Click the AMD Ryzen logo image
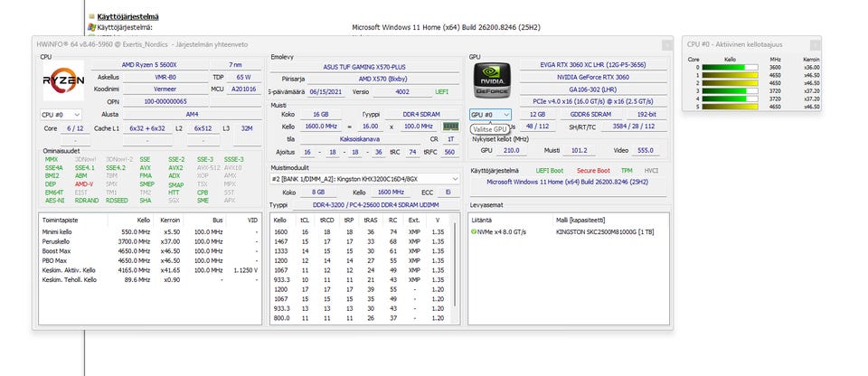 point(63,80)
